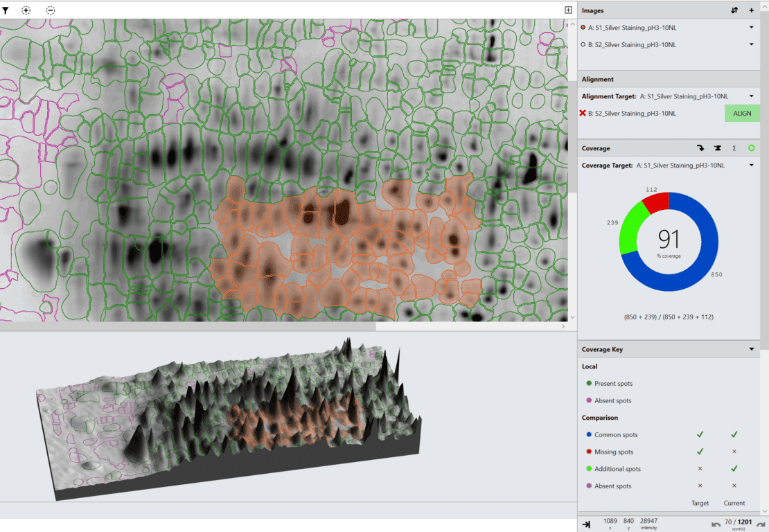Collapse the Coverage Key panel

pyautogui.click(x=752, y=350)
